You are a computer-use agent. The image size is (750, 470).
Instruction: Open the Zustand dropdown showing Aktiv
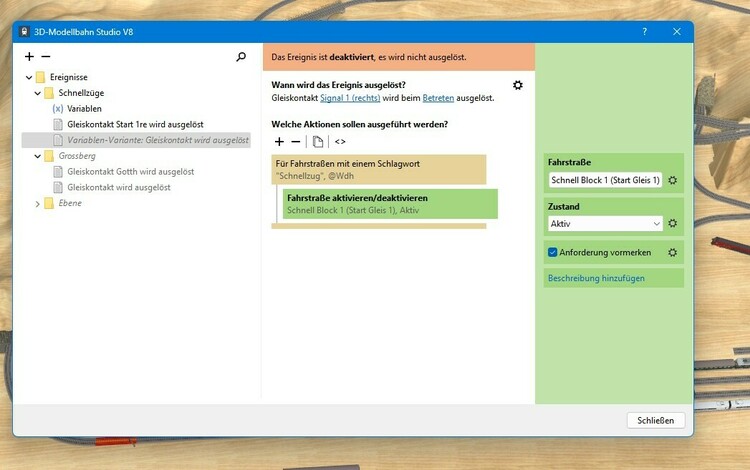[605, 223]
